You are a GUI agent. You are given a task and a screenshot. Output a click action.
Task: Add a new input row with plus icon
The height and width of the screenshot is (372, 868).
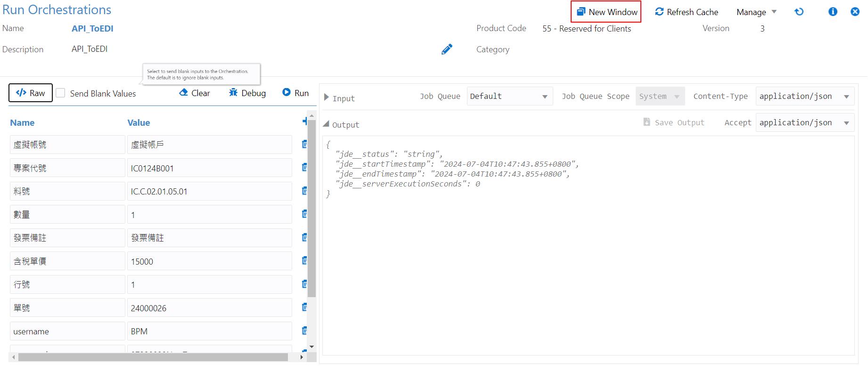tap(305, 121)
